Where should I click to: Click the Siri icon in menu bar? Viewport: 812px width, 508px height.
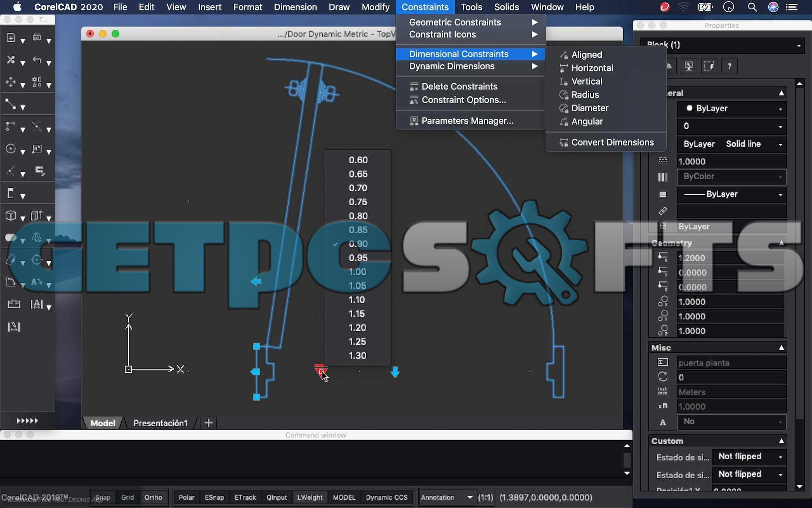tap(773, 7)
